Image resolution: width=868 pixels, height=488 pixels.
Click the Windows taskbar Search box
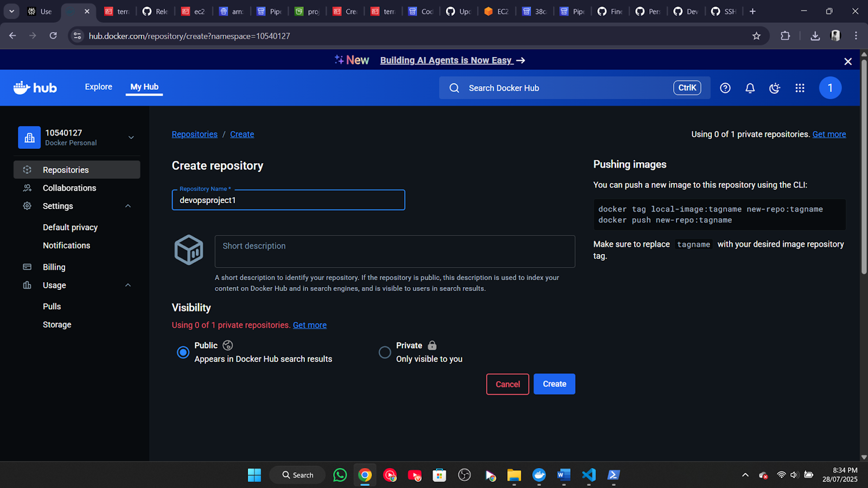(297, 475)
